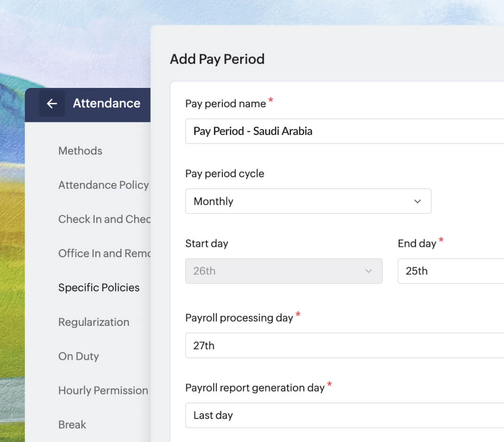The image size is (504, 442).
Task: Click the chevron in the Monthly dropdown
Action: pyautogui.click(x=417, y=201)
